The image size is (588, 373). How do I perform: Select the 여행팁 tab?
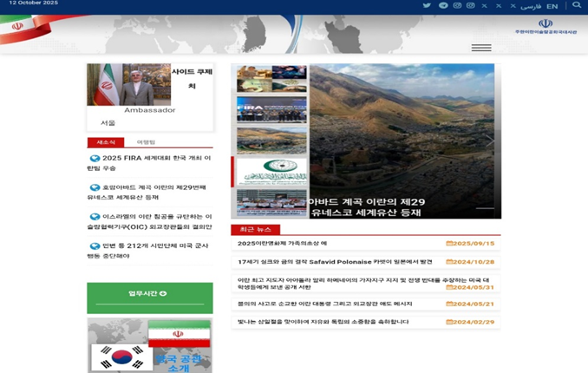[146, 142]
